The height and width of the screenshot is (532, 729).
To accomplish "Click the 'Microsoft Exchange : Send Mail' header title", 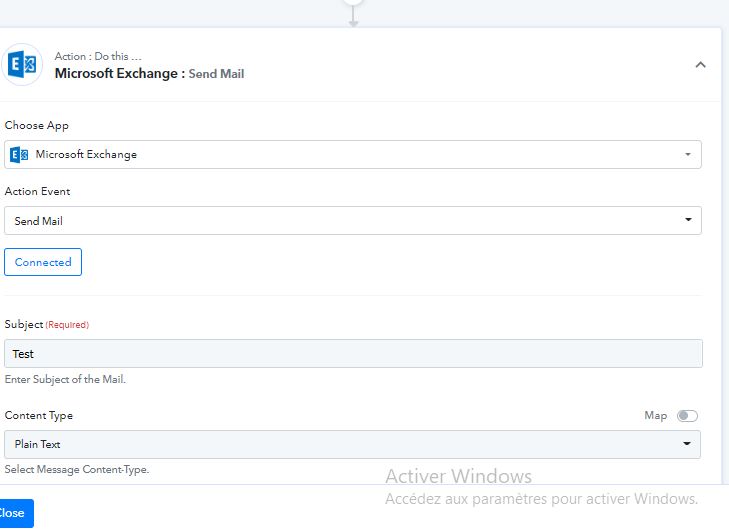I will tap(149, 73).
